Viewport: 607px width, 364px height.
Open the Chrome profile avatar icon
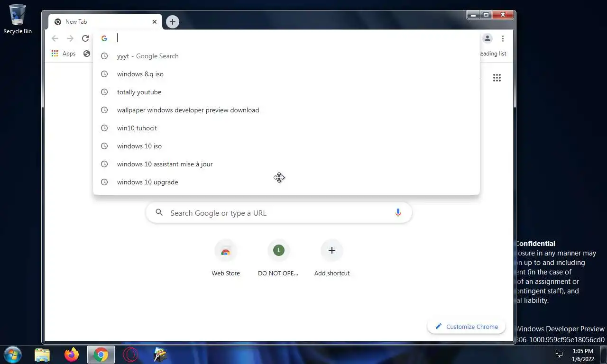click(487, 38)
